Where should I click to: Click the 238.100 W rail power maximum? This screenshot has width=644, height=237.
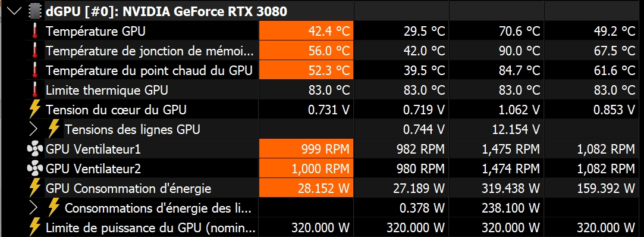pyautogui.click(x=511, y=208)
